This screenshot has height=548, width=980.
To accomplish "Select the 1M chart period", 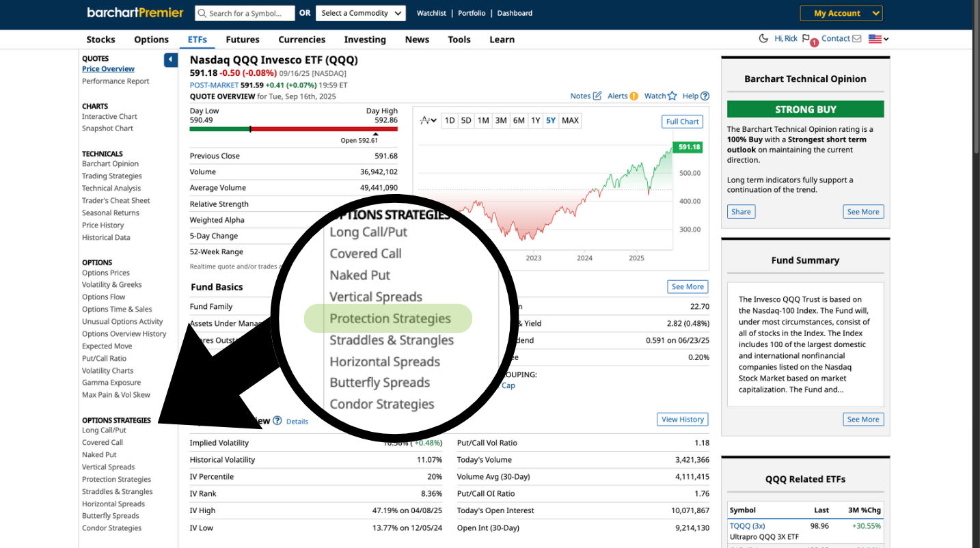I will pos(483,121).
